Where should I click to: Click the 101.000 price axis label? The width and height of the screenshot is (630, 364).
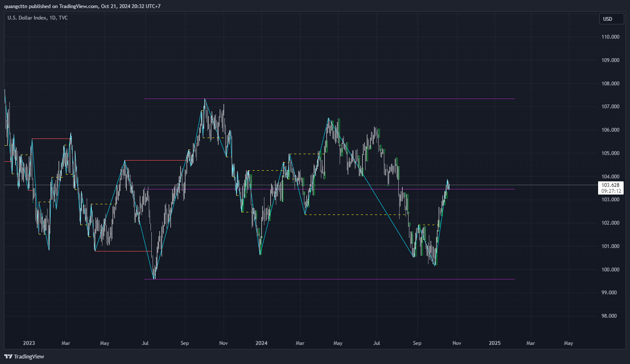610,246
